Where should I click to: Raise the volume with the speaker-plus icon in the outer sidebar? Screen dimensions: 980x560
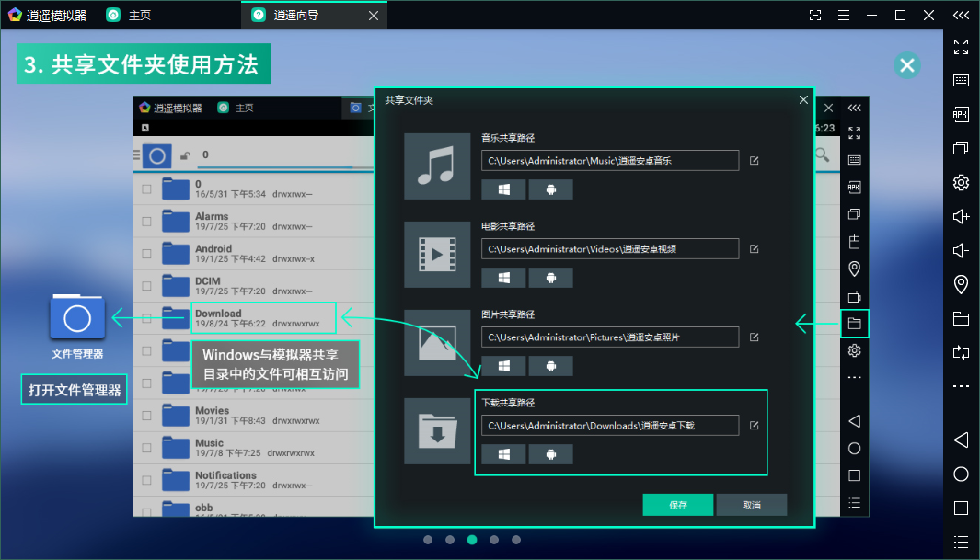[x=961, y=216]
